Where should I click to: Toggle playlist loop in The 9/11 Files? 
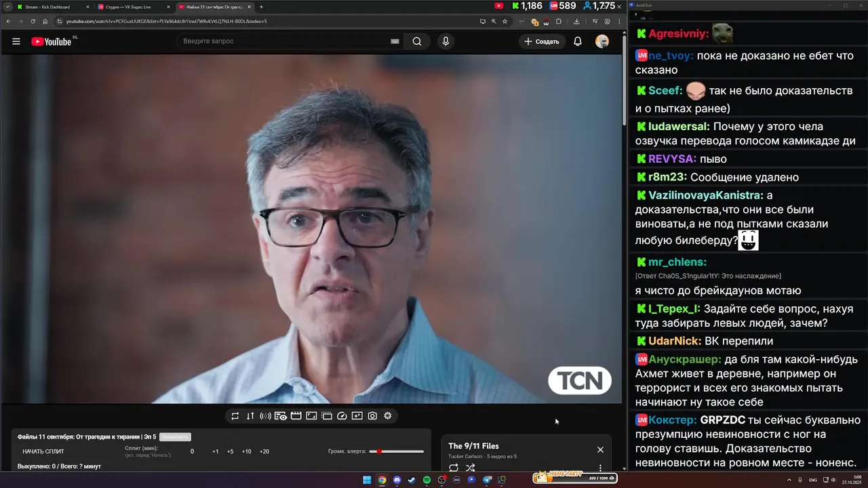click(x=454, y=468)
